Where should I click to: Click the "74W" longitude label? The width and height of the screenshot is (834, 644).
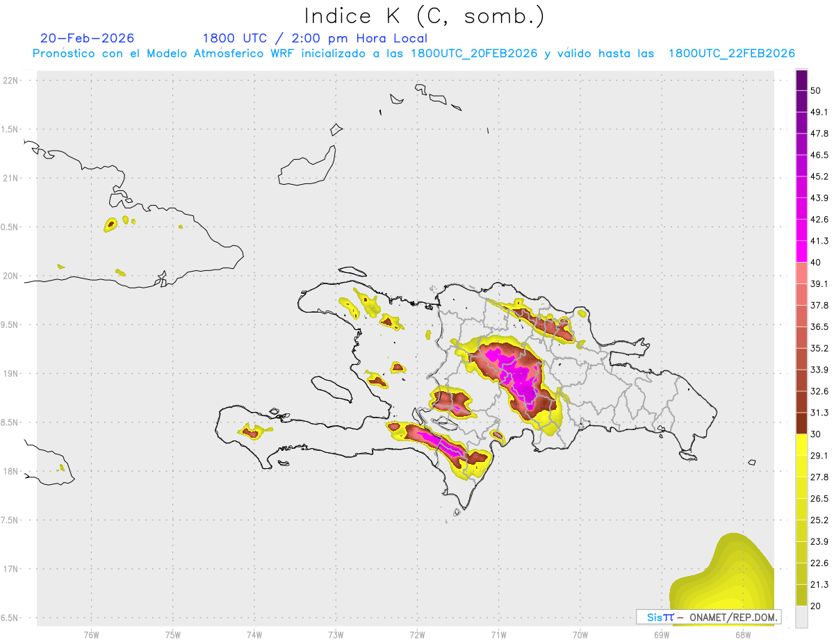[254, 634]
